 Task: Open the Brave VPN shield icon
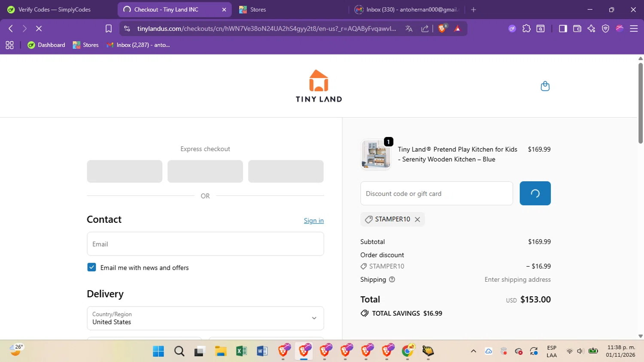pos(605,28)
